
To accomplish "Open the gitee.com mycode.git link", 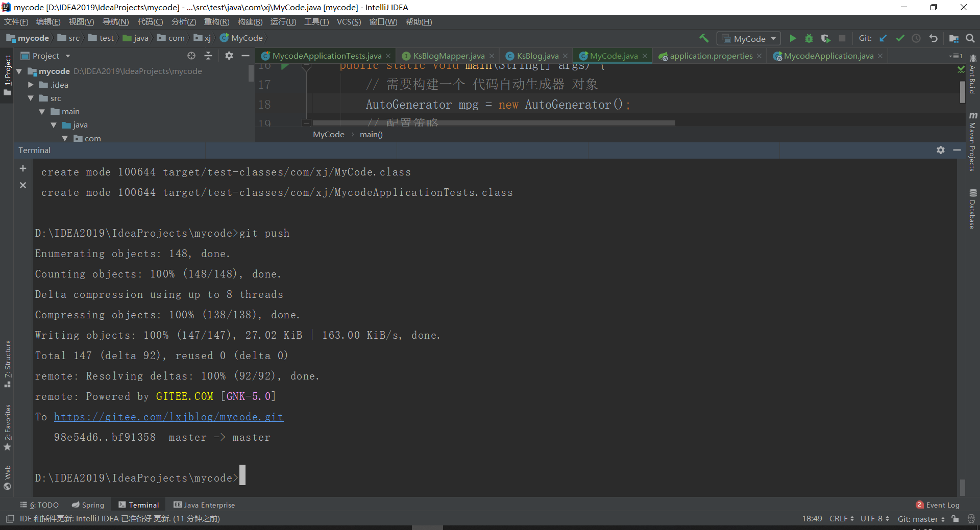I will pos(168,417).
